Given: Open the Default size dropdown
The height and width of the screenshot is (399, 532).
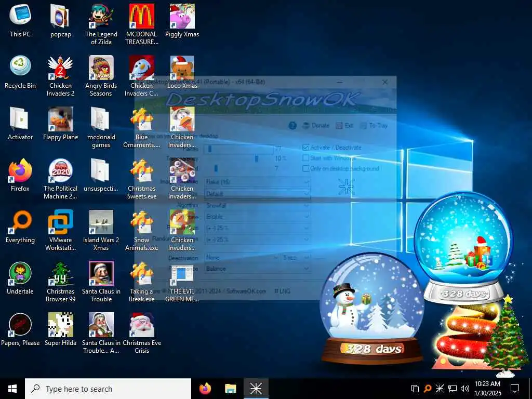Looking at the screenshot, I should coord(258,194).
